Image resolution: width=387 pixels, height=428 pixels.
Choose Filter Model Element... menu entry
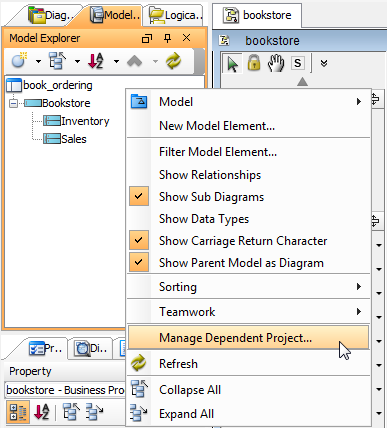coord(248,152)
